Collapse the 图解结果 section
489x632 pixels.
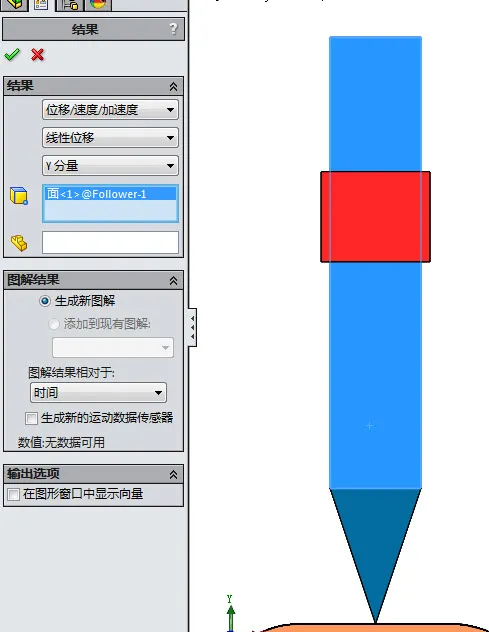point(173,280)
